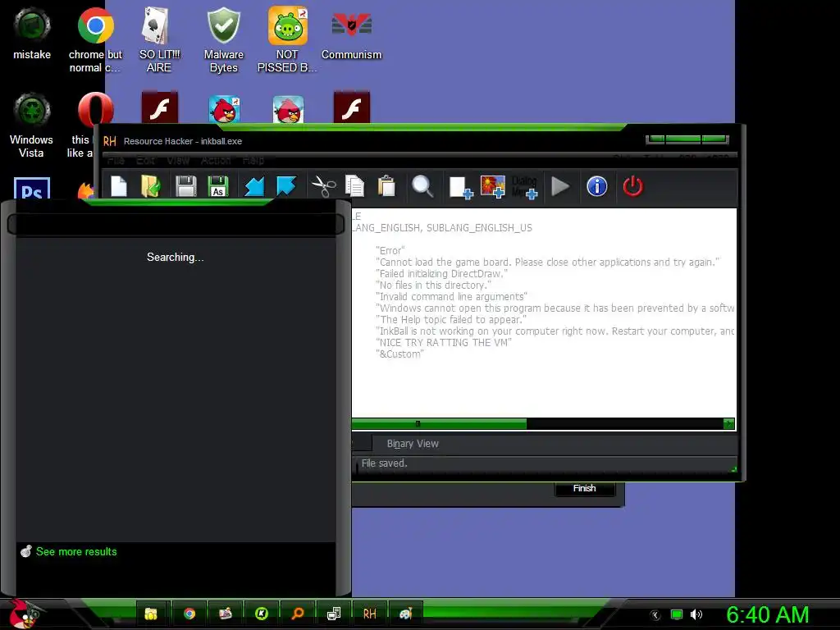The height and width of the screenshot is (630, 840).
Task: Click the Dialog Menu plus toolbar icon
Action: [x=524, y=187]
